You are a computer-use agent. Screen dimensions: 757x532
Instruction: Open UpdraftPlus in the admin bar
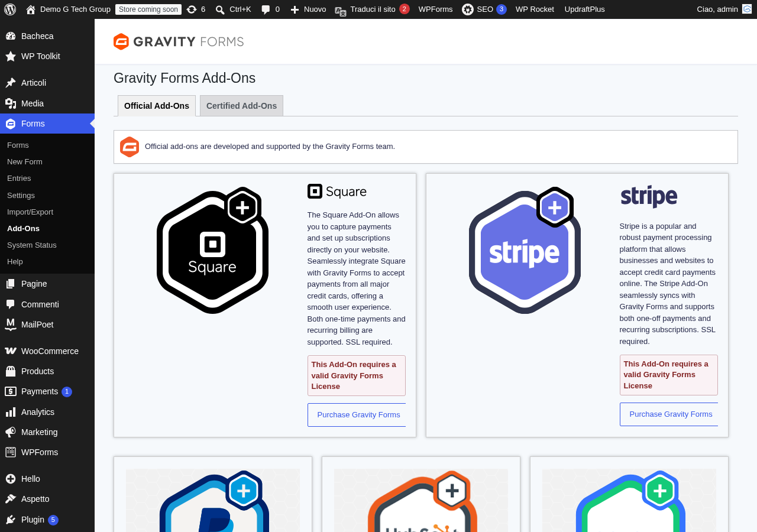585,9
